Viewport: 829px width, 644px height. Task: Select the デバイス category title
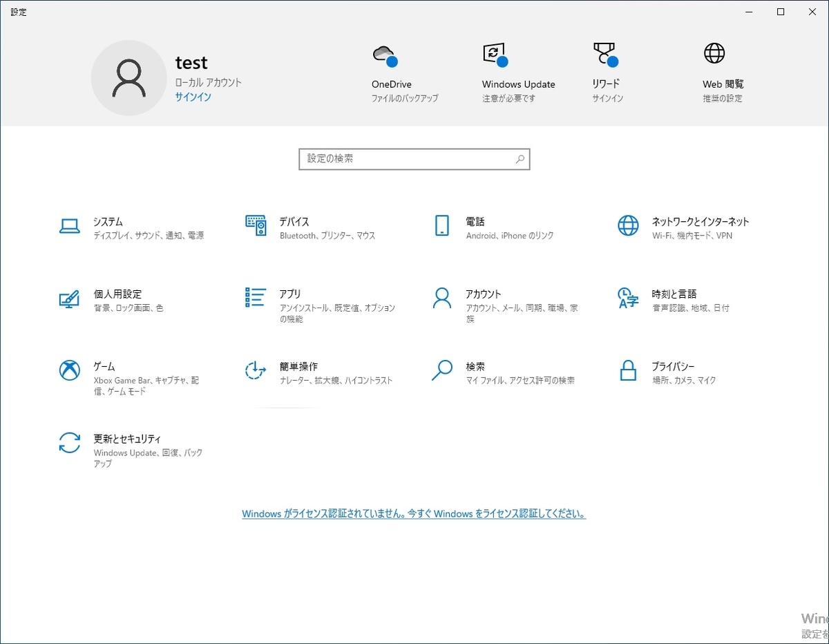pyautogui.click(x=294, y=222)
